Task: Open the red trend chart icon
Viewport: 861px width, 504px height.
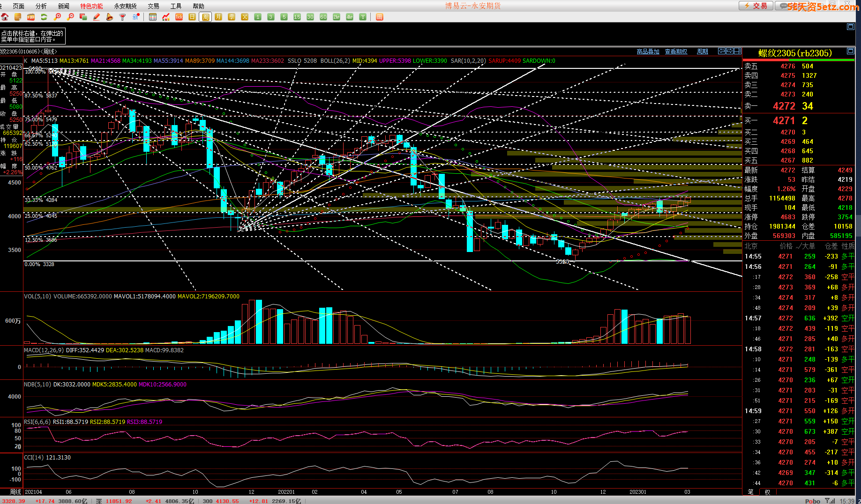Action: pyautogui.click(x=166, y=17)
